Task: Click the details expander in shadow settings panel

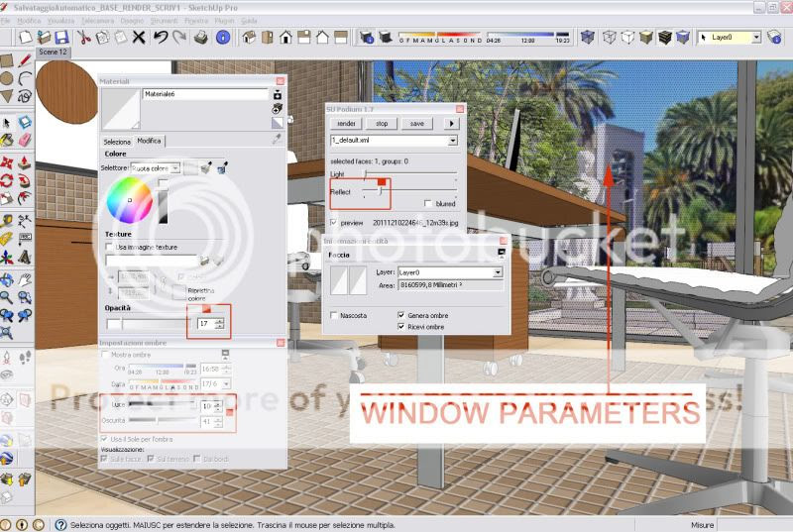Action: pyautogui.click(x=226, y=354)
